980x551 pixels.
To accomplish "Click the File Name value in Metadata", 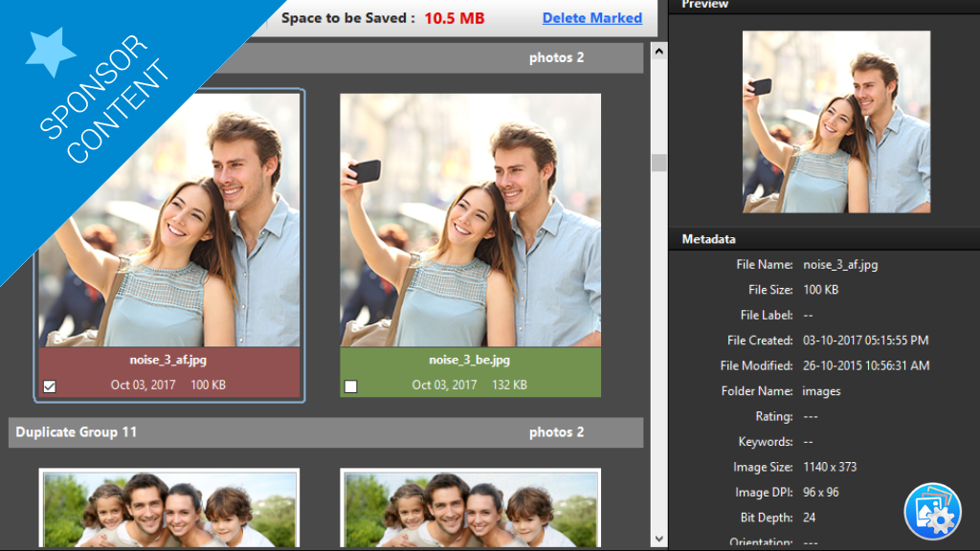I will click(x=840, y=265).
